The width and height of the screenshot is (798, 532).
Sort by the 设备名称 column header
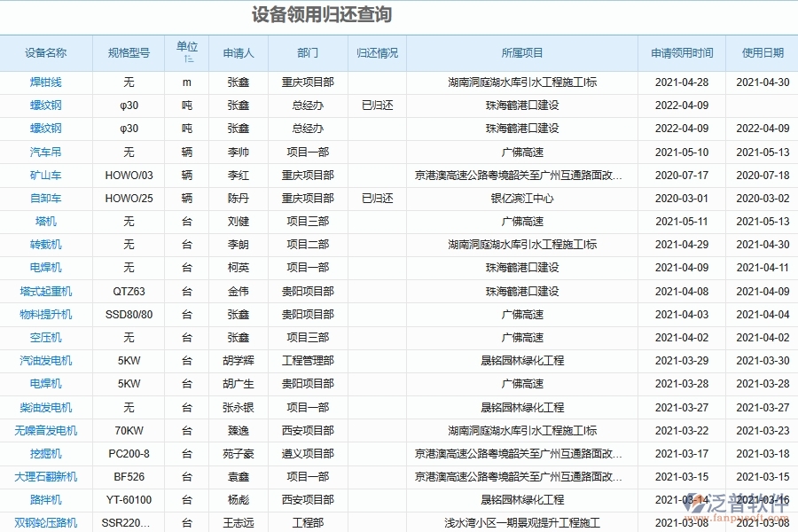point(46,53)
